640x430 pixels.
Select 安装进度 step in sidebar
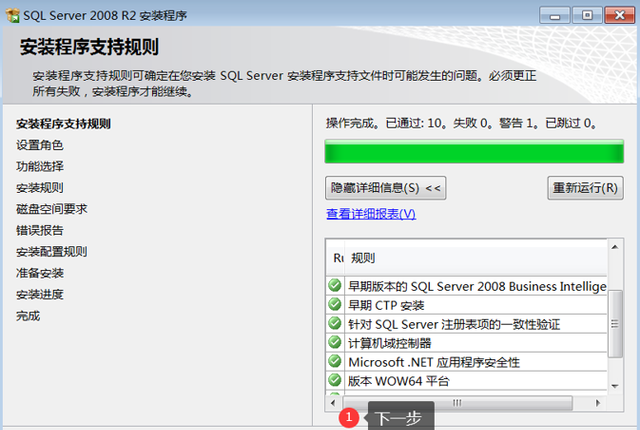(x=40, y=295)
